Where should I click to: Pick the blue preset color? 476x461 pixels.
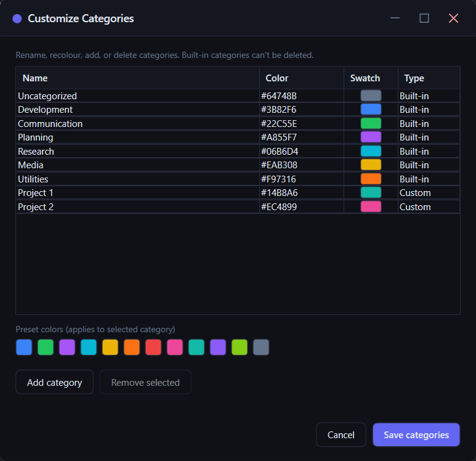24,348
